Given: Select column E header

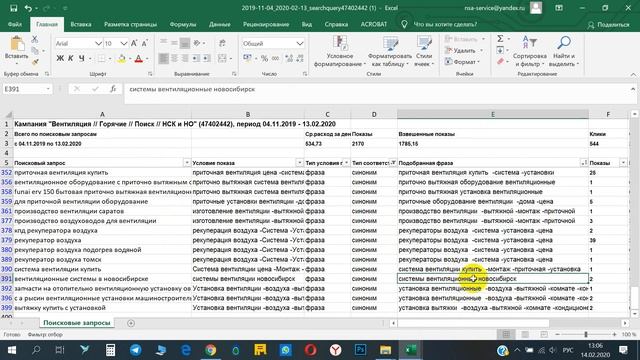Looking at the screenshot, I should (x=493, y=114).
